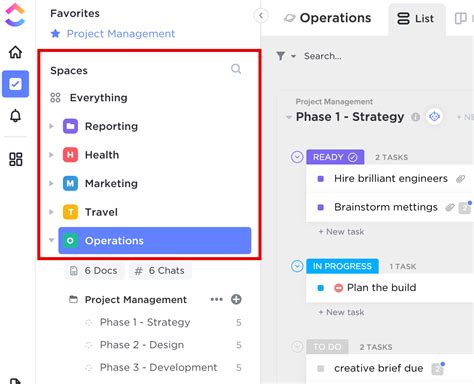This screenshot has width=474, height=384.
Task: Expand the Reporting space arrow
Action: coord(51,126)
